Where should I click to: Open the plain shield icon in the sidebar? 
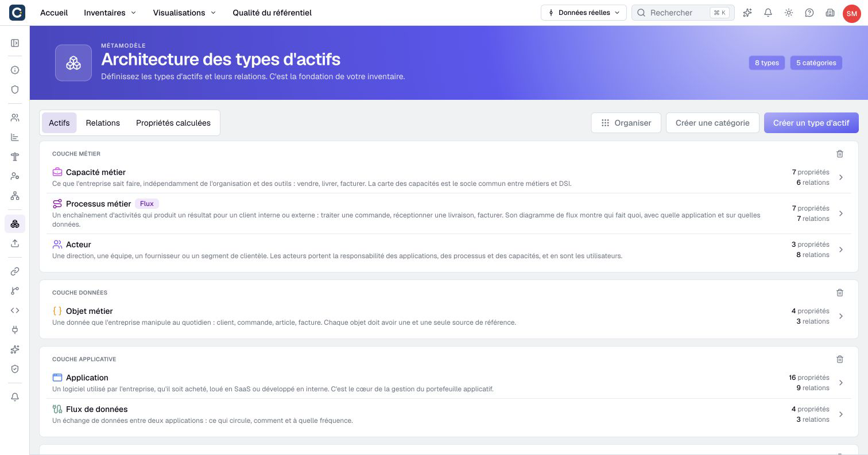click(x=15, y=90)
